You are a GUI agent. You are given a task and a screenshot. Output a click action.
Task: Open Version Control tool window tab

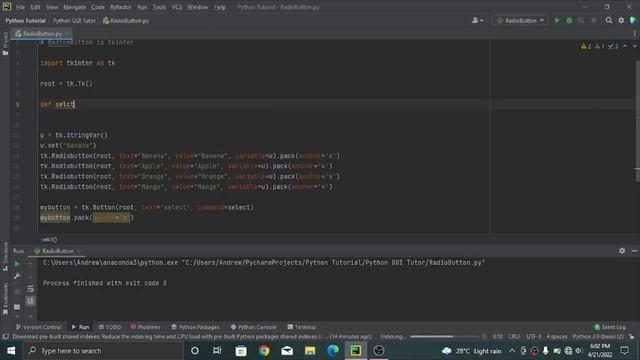pyautogui.click(x=38, y=327)
